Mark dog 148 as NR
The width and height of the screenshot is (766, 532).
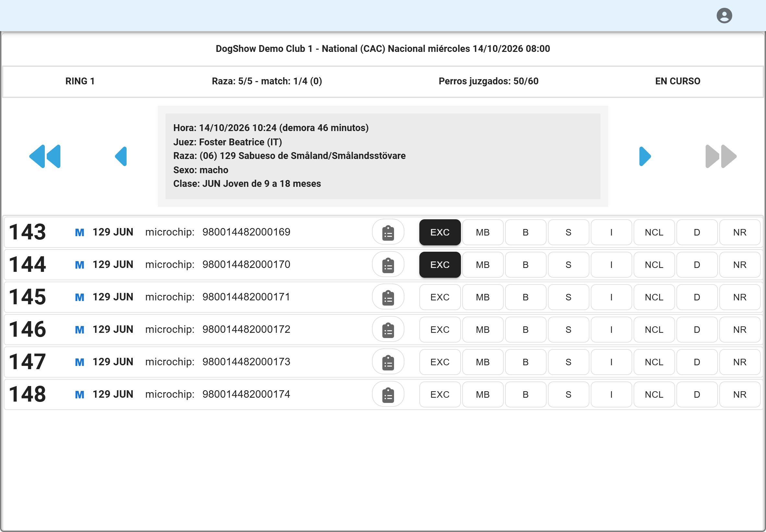pos(740,394)
